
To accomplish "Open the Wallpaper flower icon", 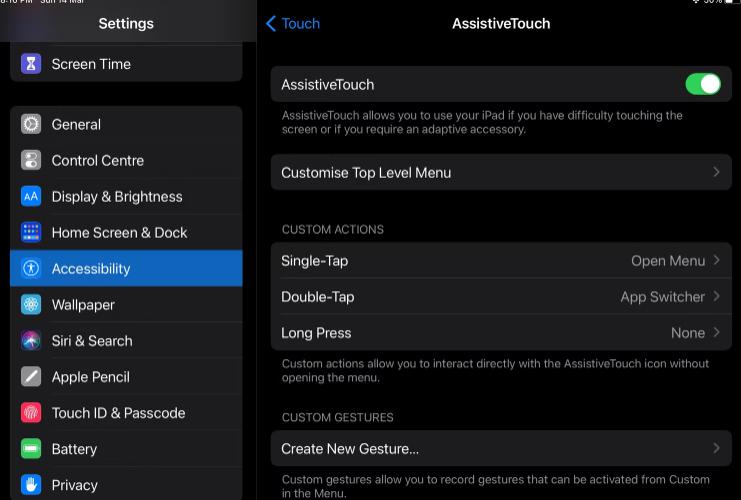I will [31, 304].
